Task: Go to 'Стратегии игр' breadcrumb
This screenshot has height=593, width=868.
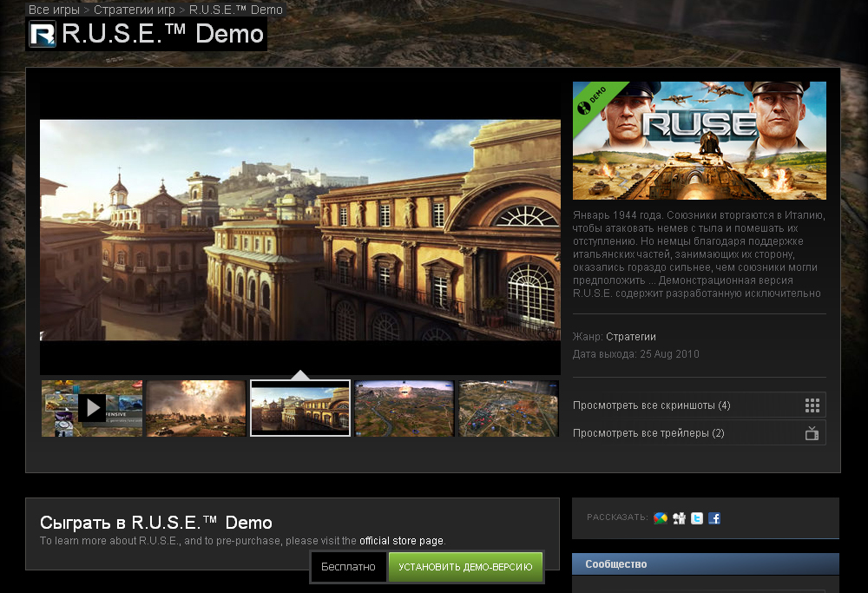Action: [x=134, y=10]
